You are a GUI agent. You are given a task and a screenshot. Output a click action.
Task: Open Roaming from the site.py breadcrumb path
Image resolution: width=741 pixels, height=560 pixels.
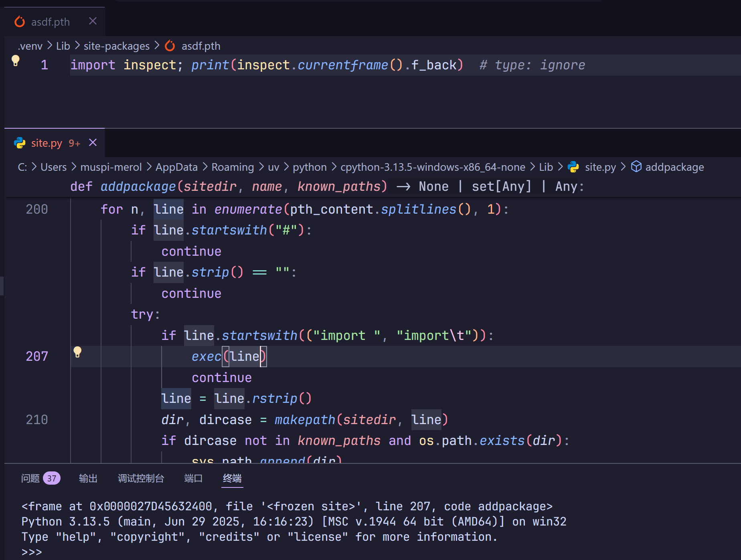[x=233, y=167]
